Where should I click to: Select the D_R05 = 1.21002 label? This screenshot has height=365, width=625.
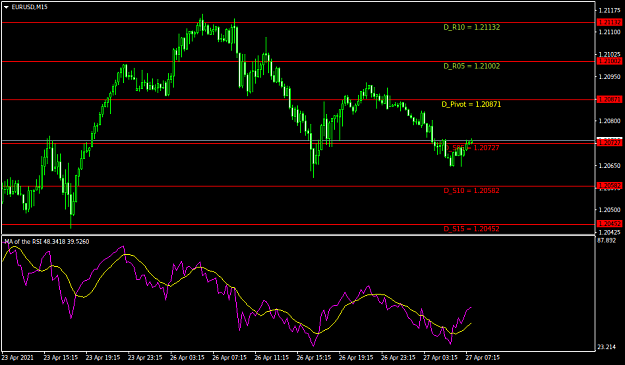coord(472,66)
